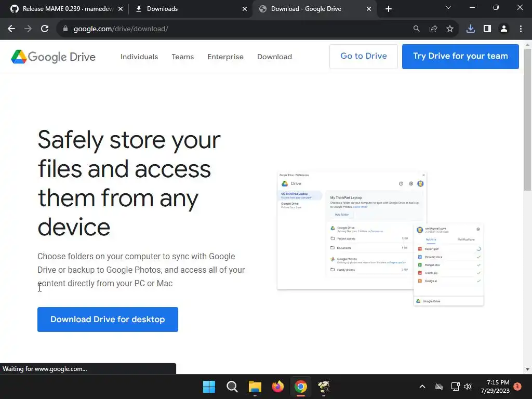532x399 pixels.
Task: Switch to the Downloads tab
Action: coord(190,9)
